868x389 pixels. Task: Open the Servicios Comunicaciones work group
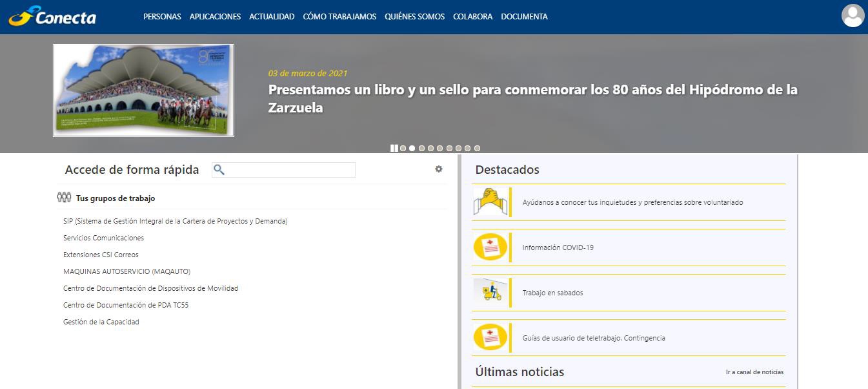(103, 238)
